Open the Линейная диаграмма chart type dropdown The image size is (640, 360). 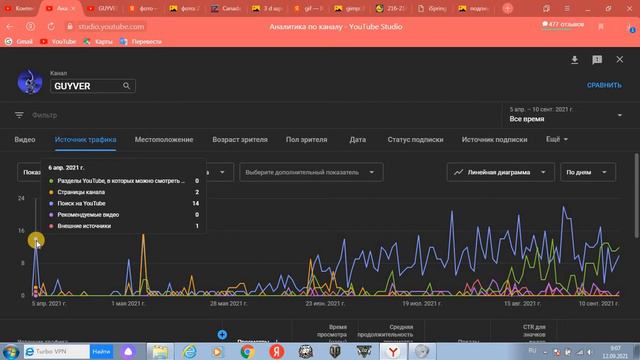click(500, 172)
